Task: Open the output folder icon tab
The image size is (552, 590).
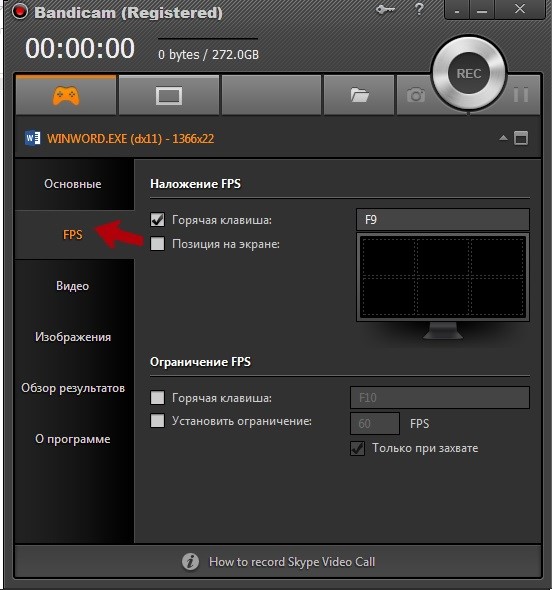Action: [x=360, y=96]
